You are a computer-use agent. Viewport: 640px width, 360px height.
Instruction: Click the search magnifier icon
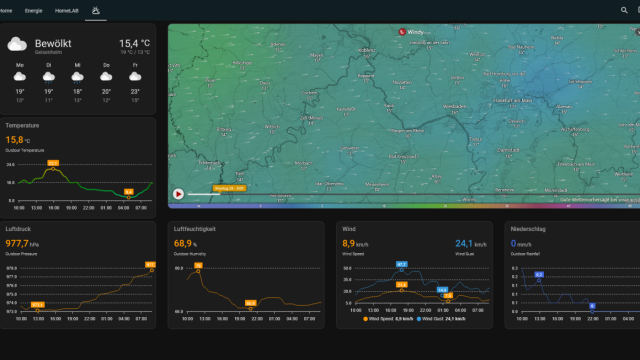point(624,10)
